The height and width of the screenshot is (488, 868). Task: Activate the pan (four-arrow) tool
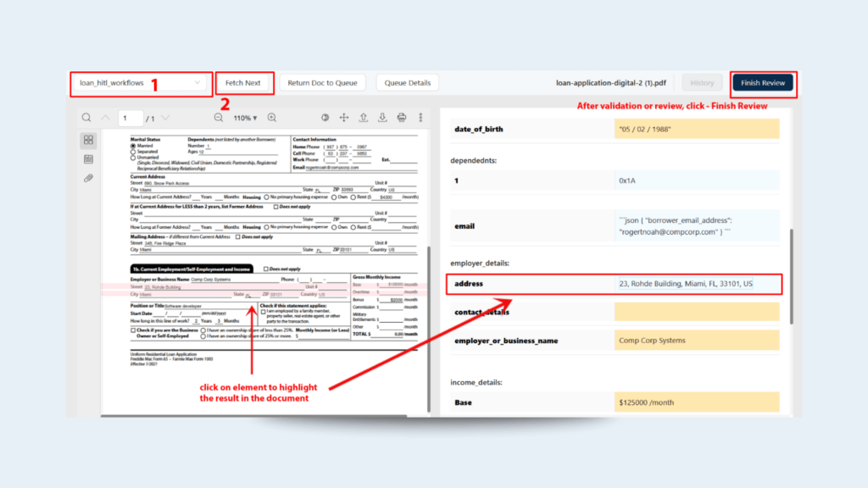[344, 118]
